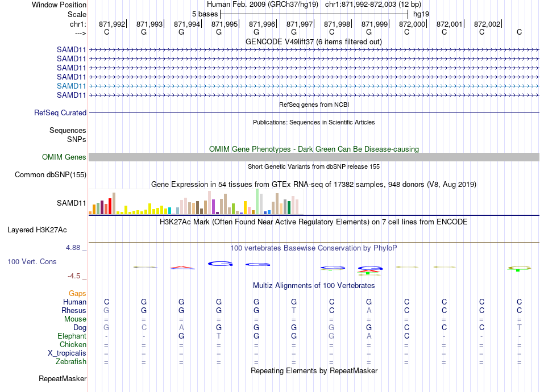Screen dimensions: 540x392
Task: Click the ---> strand direction arrow label
Action: pos(80,33)
